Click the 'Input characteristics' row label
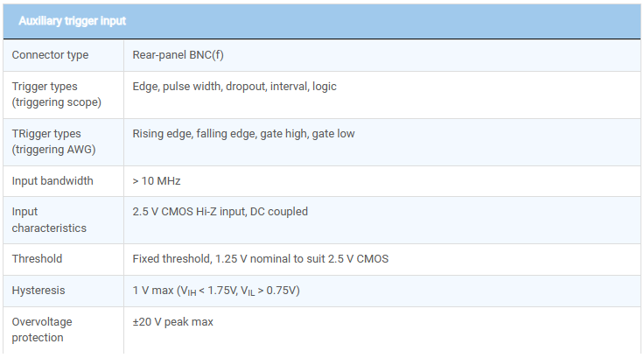644x358 pixels. pyautogui.click(x=49, y=220)
